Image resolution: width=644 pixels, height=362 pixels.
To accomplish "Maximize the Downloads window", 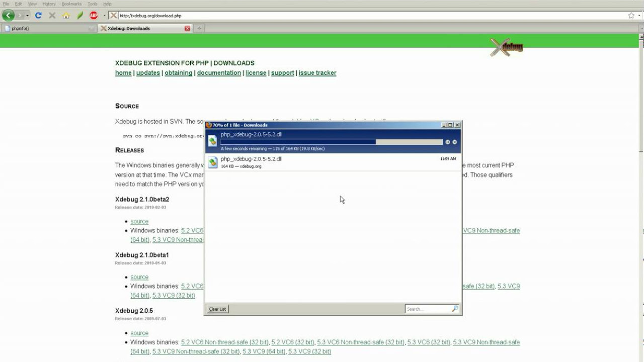I will point(450,125).
